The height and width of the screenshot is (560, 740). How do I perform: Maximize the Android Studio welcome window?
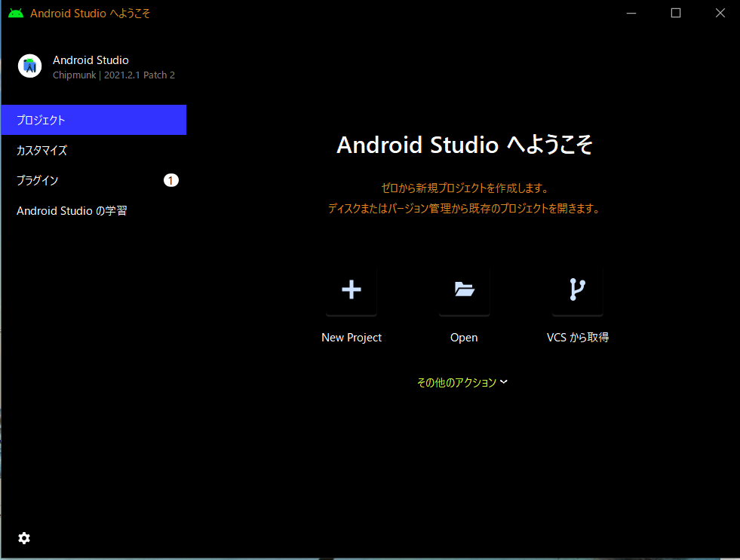(676, 13)
